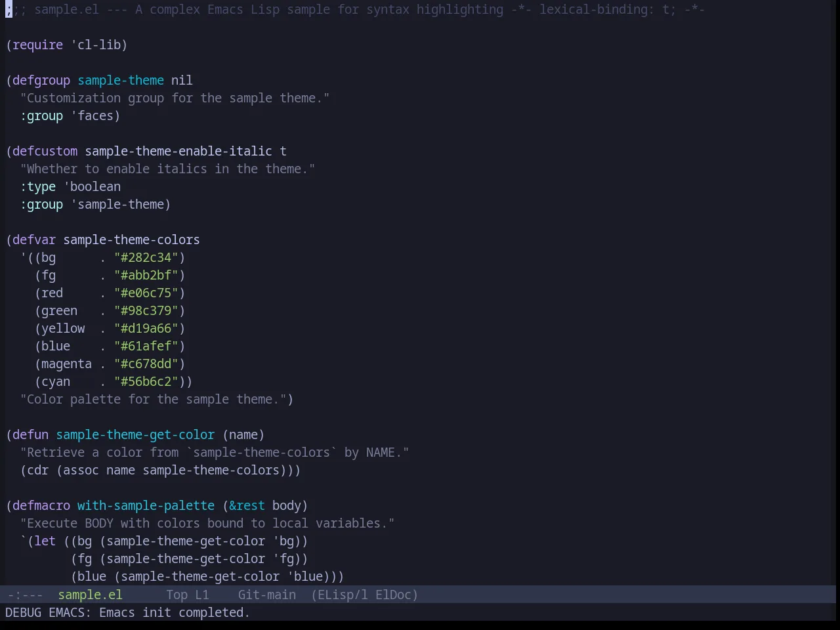Click 'sample-theme-colors' after defvar
Viewport: 840px width, 630px height.
pos(131,240)
